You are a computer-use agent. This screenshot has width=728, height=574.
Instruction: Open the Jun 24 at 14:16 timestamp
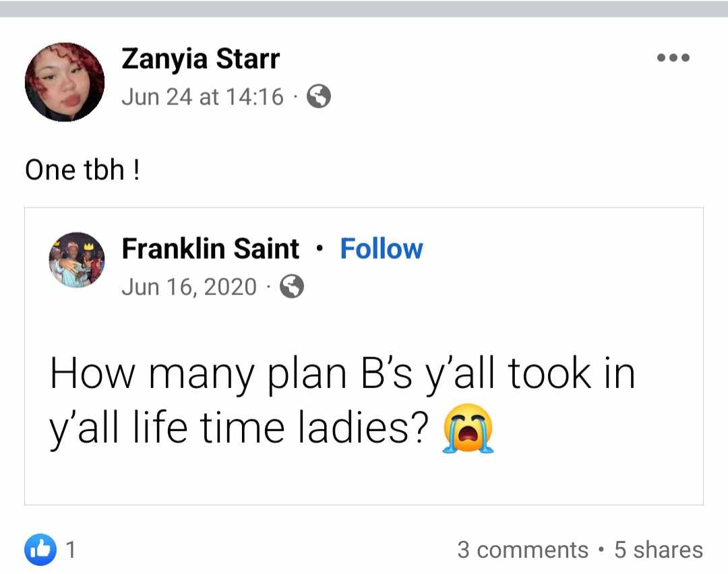click(202, 98)
